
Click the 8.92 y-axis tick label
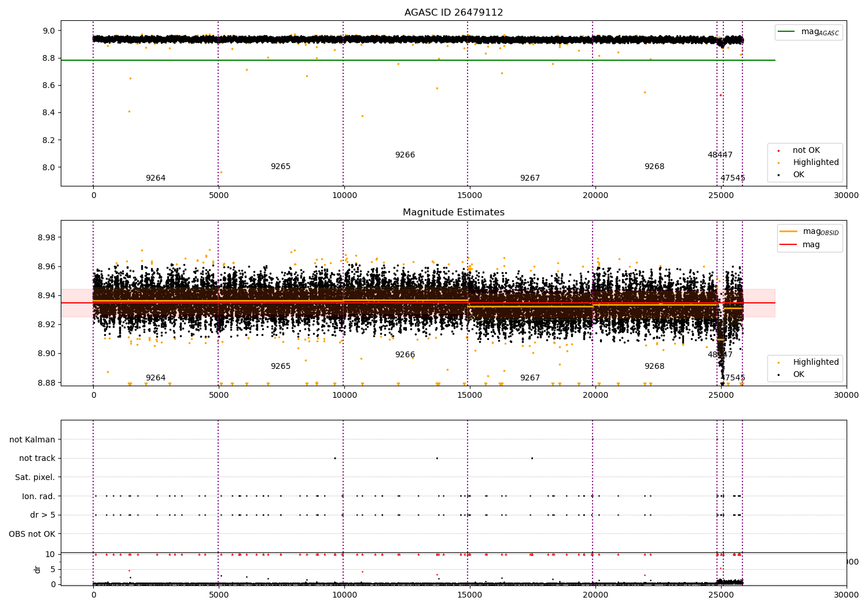(x=46, y=324)
